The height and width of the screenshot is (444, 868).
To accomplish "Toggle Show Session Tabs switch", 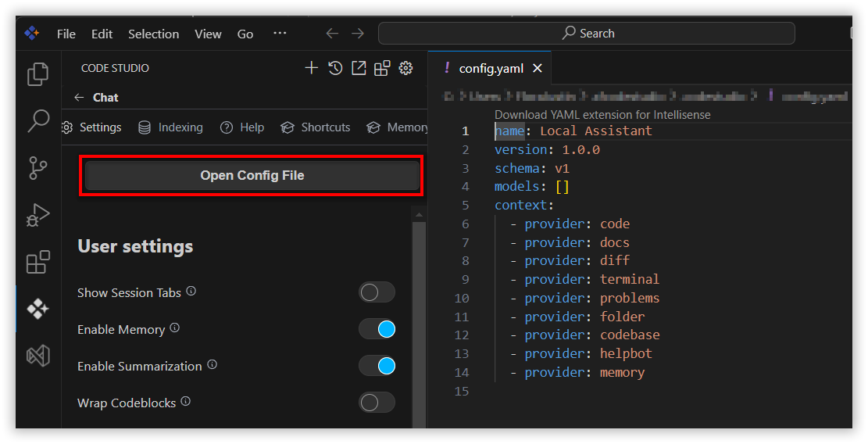I will (x=377, y=292).
